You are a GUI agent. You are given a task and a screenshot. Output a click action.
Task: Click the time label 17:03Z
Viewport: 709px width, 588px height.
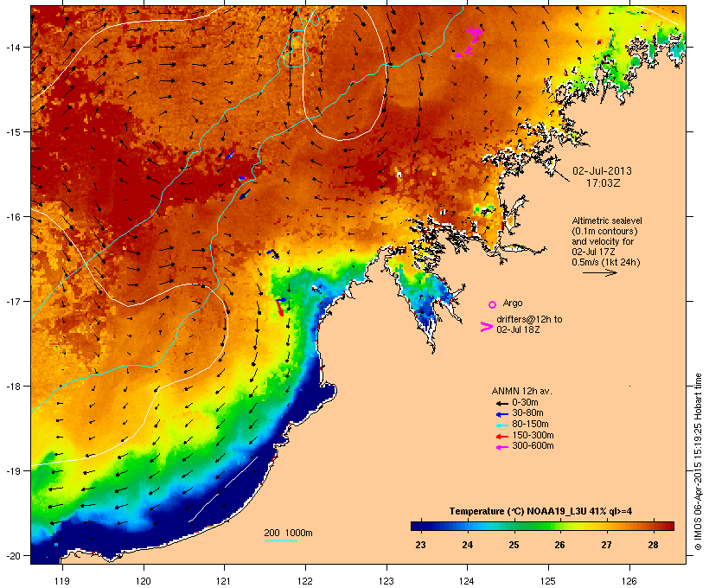pos(604,183)
